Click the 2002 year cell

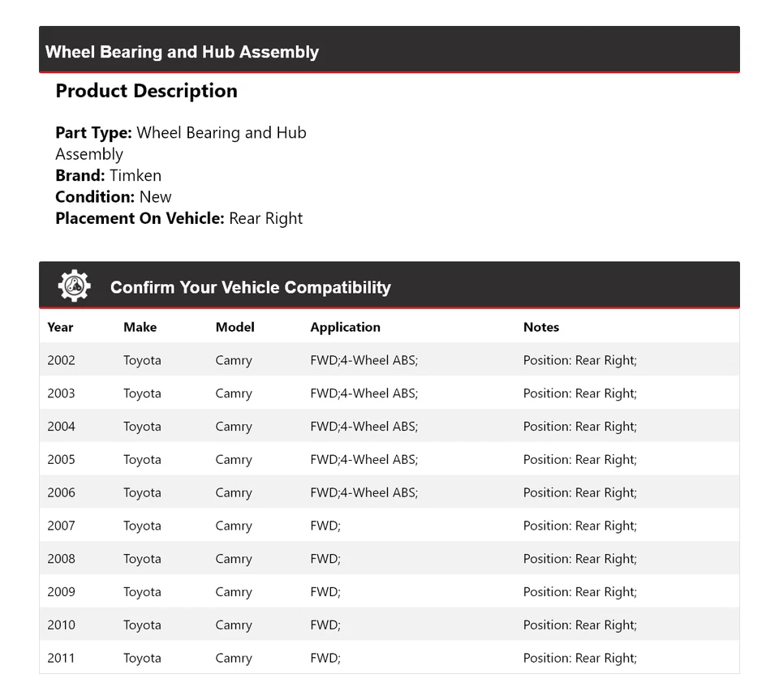pos(61,360)
